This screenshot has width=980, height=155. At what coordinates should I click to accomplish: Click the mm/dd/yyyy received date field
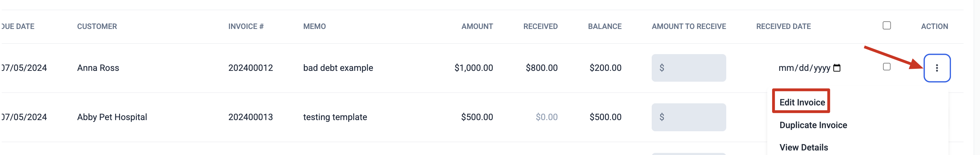pyautogui.click(x=809, y=68)
